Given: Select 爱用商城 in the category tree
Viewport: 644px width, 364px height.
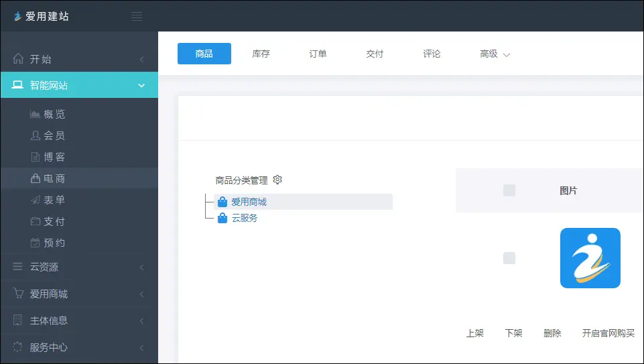Looking at the screenshot, I should [x=249, y=202].
